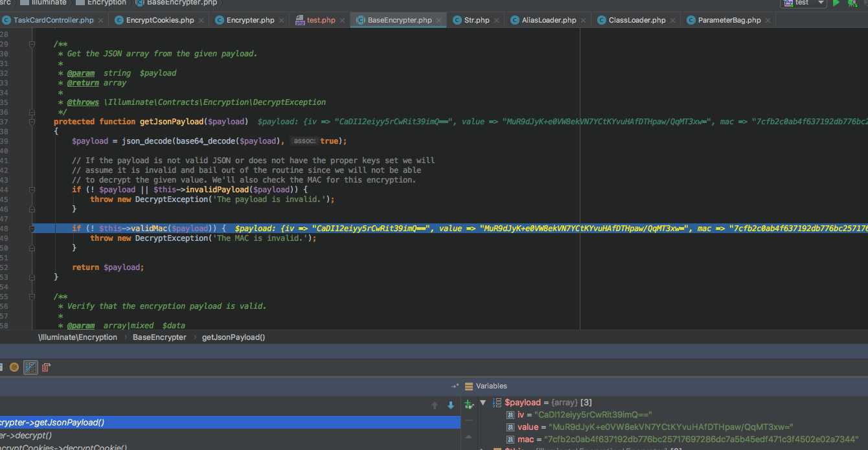Toggle the highlighted list icon in the debug toolbar
This screenshot has width=868, height=450.
pos(30,368)
